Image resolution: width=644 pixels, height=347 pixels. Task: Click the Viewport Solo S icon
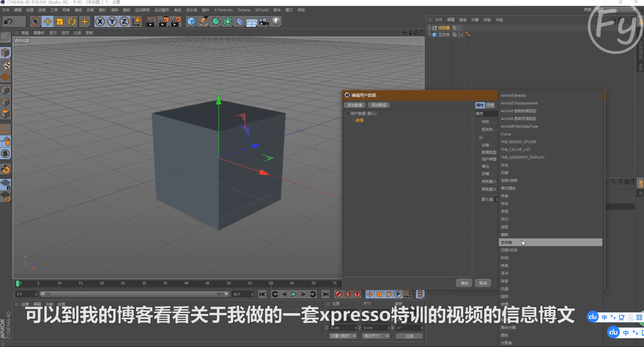coord(5,154)
